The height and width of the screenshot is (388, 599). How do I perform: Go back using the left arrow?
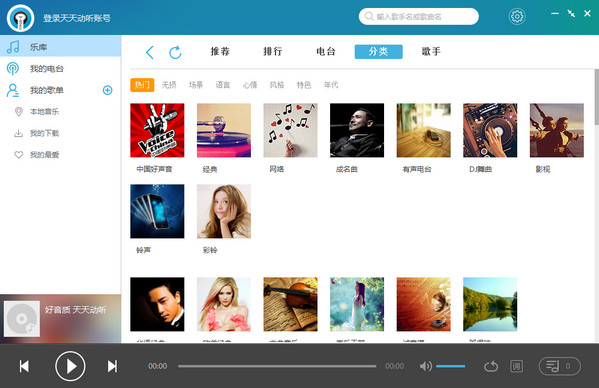click(x=150, y=52)
